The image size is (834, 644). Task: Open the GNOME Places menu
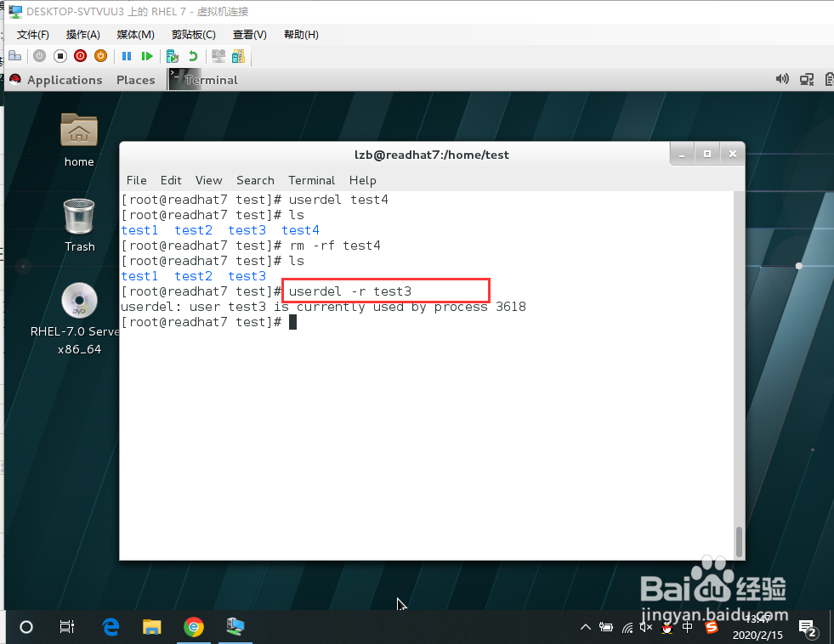pyautogui.click(x=136, y=80)
